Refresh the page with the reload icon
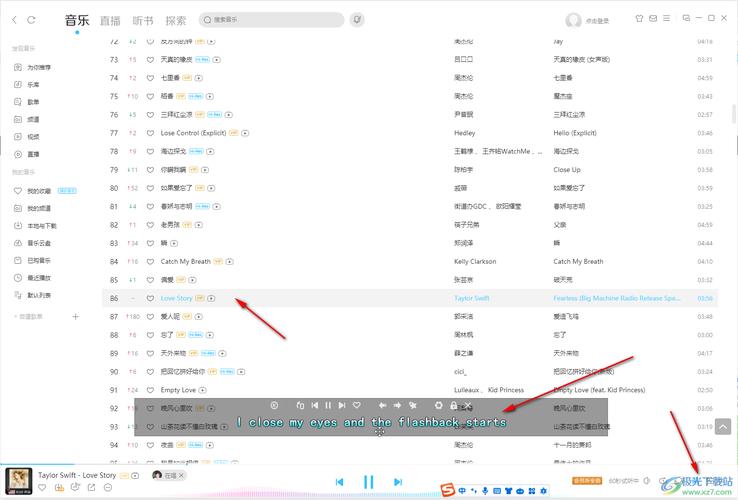This screenshot has height=500, width=738. (31, 20)
